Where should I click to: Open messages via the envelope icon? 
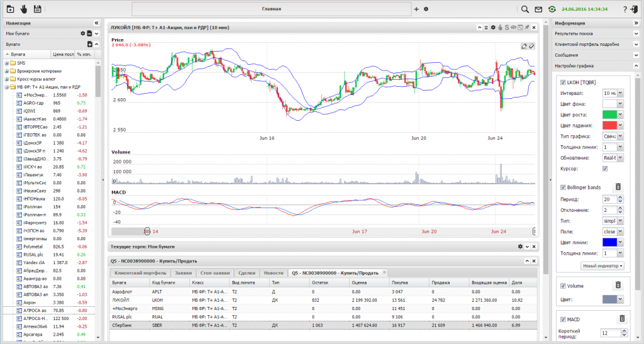pos(538,9)
